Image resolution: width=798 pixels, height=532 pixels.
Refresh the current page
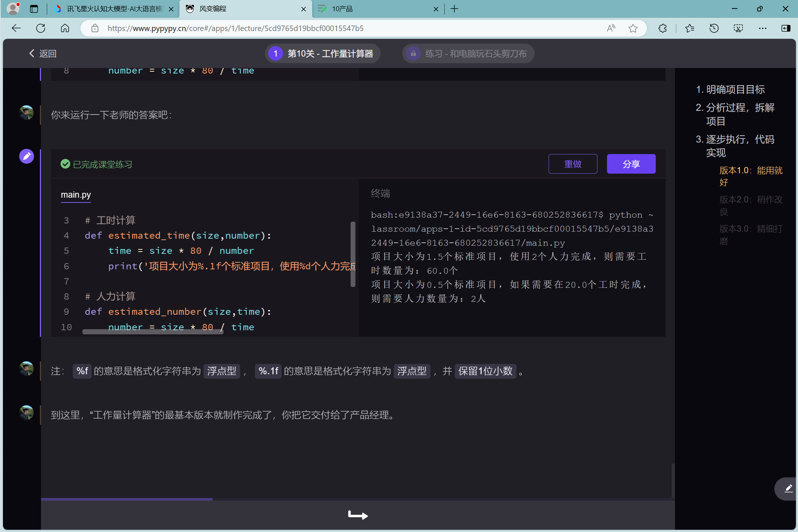tap(41, 28)
